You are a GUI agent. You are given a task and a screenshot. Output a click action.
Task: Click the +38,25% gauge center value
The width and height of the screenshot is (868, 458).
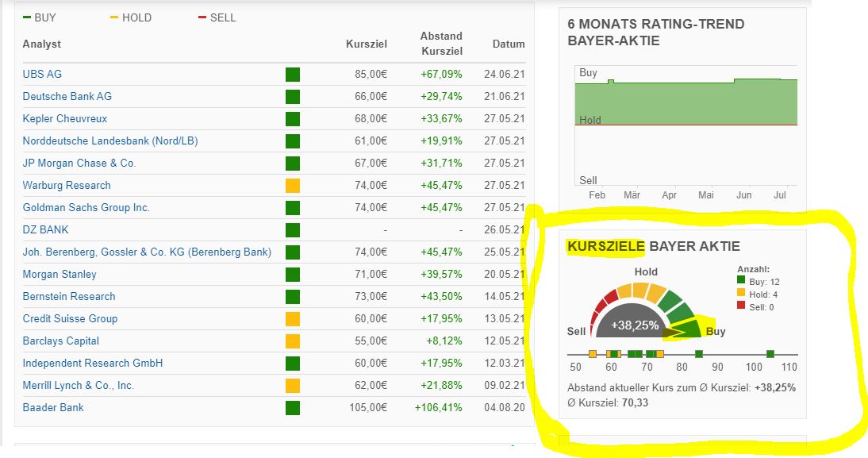point(635,325)
